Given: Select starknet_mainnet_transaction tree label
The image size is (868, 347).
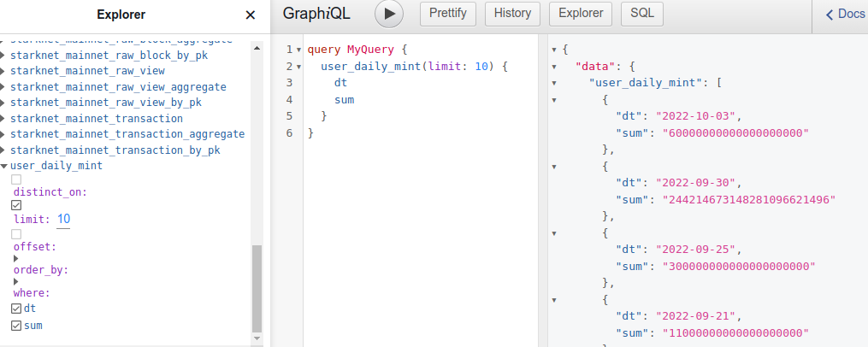Looking at the screenshot, I should point(97,119).
